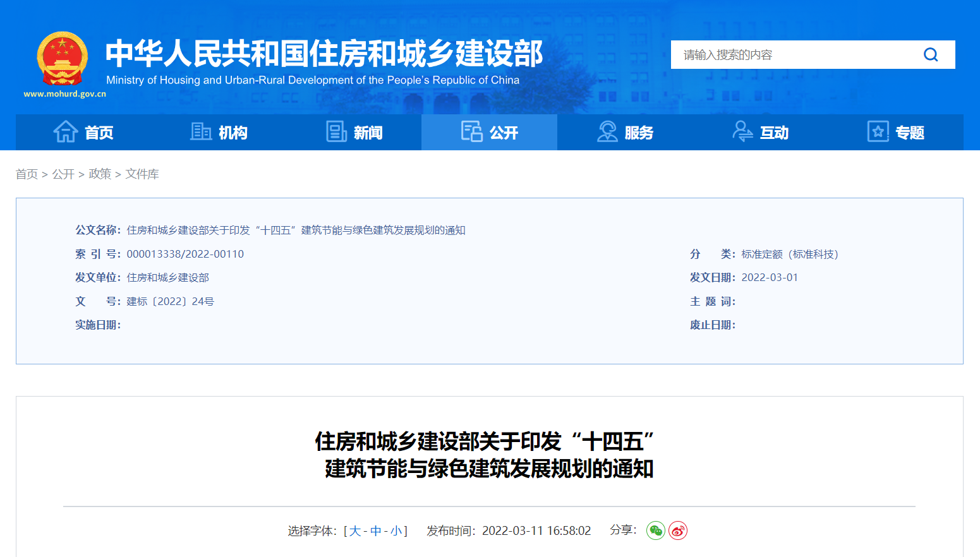
Task: Share the article via WeChat icon
Action: 656,531
